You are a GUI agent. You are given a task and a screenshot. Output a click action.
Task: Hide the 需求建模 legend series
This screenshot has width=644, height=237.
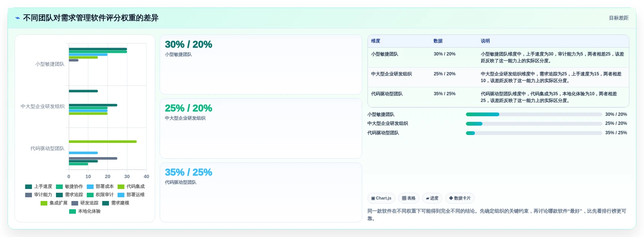click(116, 203)
